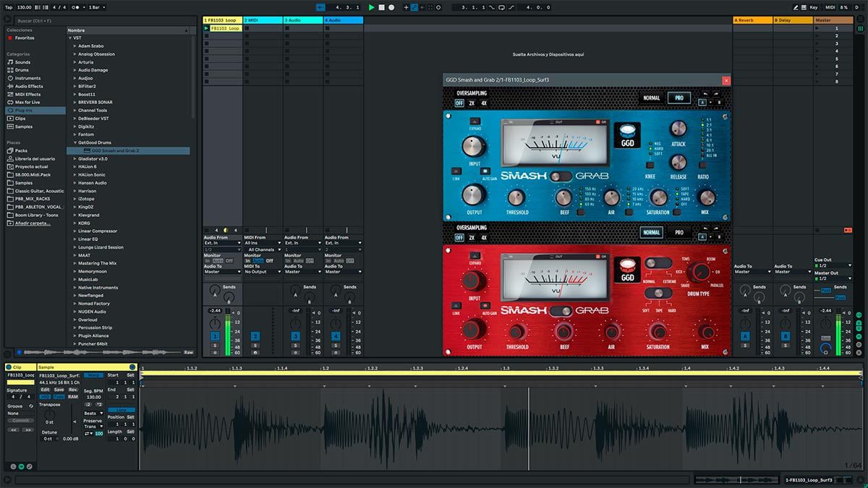868x488 pixels.
Task: Expand the Arturia plugin folder
Action: [75, 62]
